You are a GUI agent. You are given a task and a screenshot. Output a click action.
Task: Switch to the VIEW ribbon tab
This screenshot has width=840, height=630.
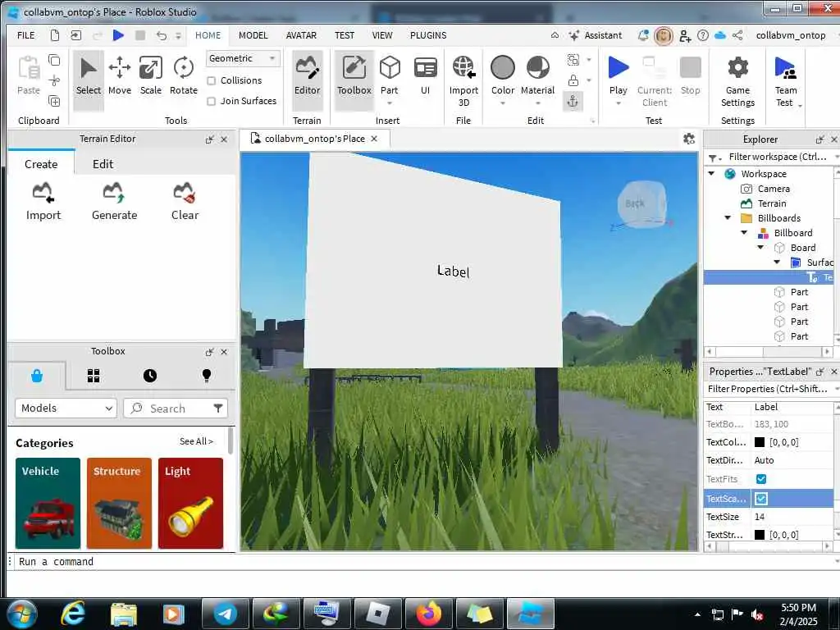(x=382, y=35)
